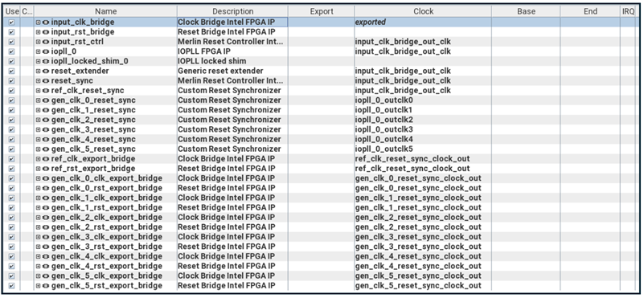
Task: Expand the input_clk_bridge tree node
Action: 39,22
